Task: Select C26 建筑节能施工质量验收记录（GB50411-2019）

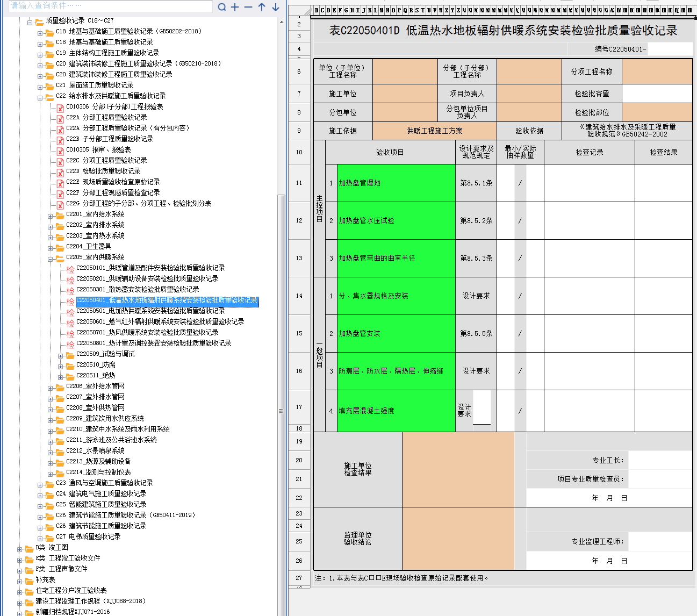Action: coord(126,515)
